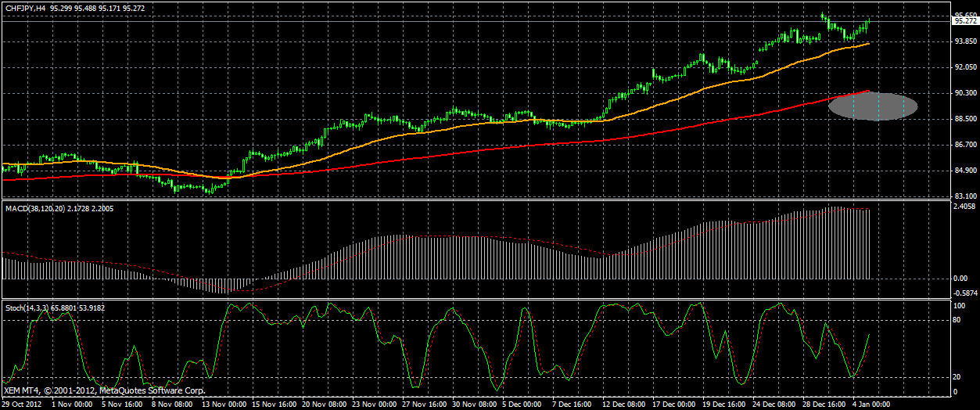Click the 29 Oct 2012 date label

point(21,405)
